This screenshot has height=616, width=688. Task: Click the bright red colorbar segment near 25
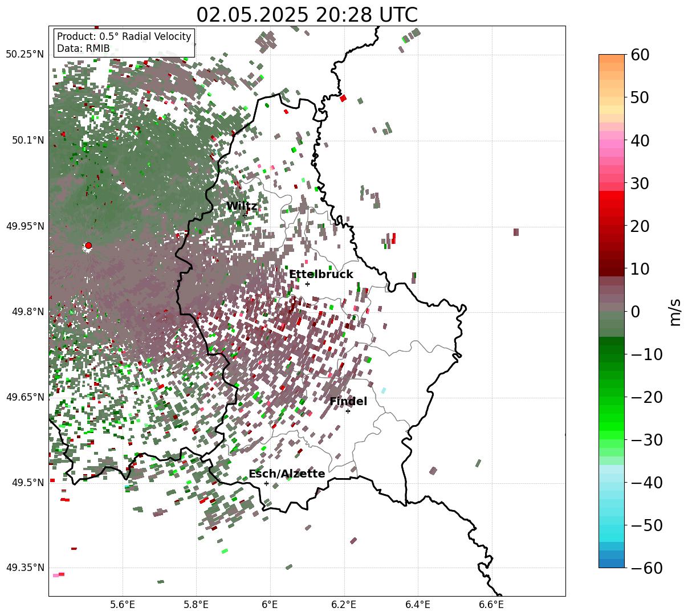click(612, 204)
